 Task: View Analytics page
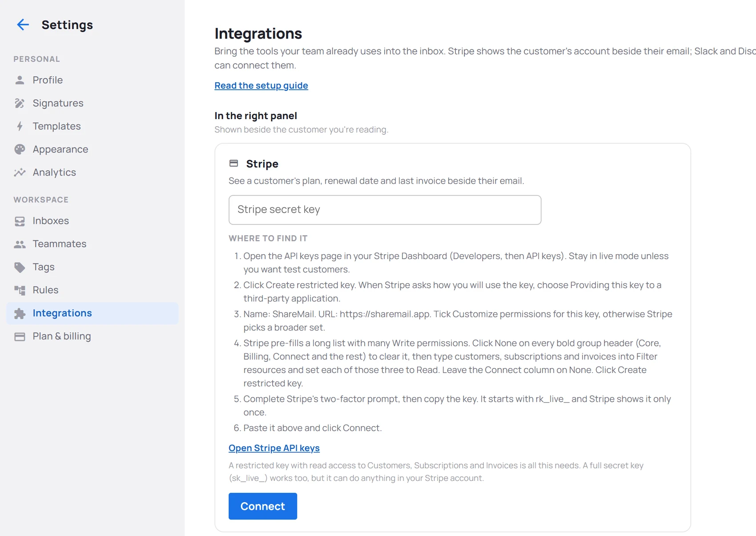coord(92,172)
